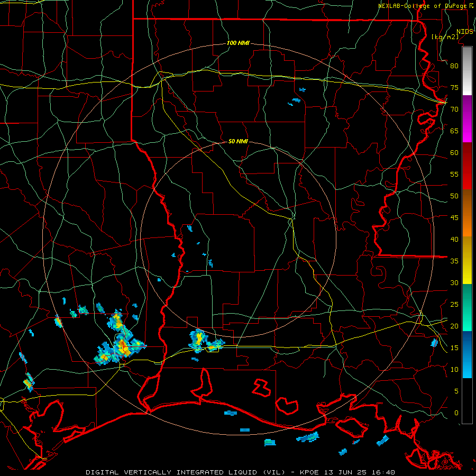476x476 pixels.
Task: Click the 50 NMI range ring label
Action: pos(238,141)
